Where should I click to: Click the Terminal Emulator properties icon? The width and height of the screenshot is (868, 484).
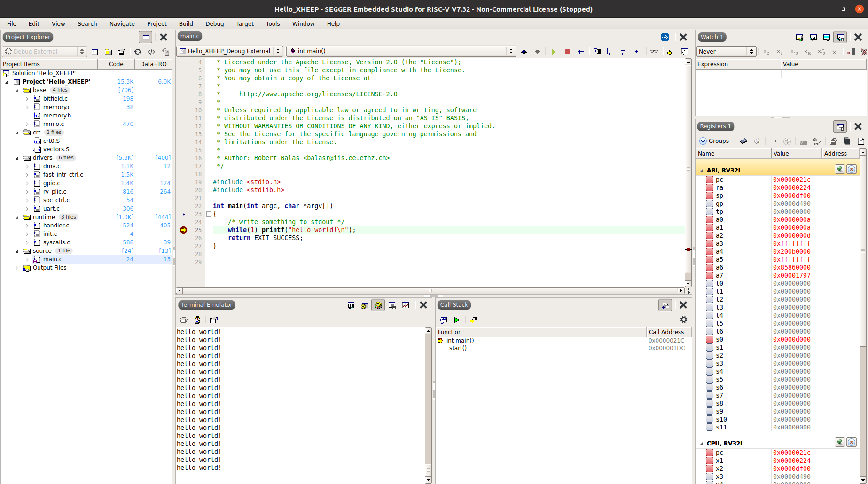214,320
